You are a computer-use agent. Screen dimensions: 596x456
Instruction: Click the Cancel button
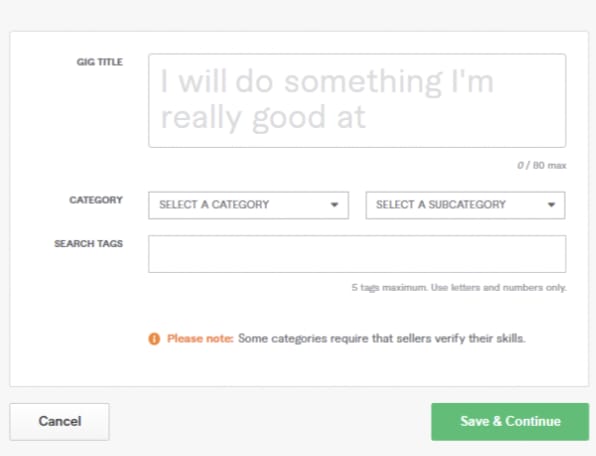tap(60, 422)
